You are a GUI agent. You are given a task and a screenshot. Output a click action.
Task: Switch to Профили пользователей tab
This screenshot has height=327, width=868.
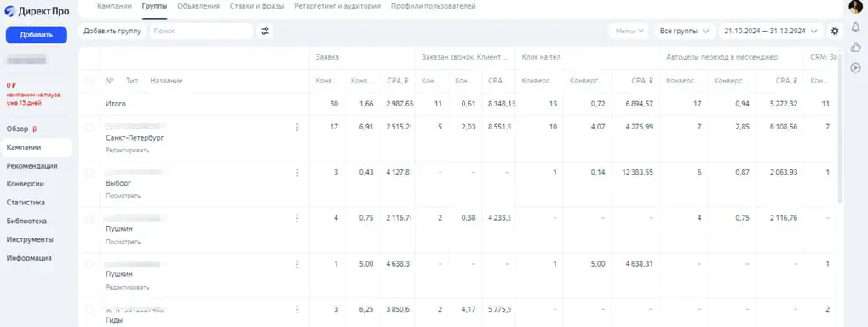click(x=433, y=6)
